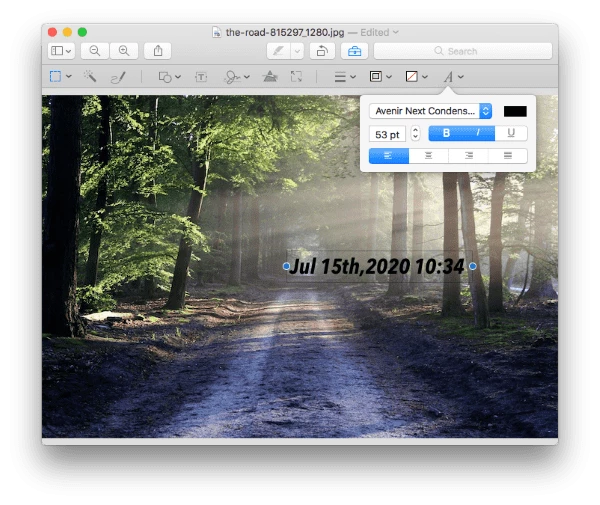The height and width of the screenshot is (505, 600).
Task: Center align the text
Action: click(429, 156)
